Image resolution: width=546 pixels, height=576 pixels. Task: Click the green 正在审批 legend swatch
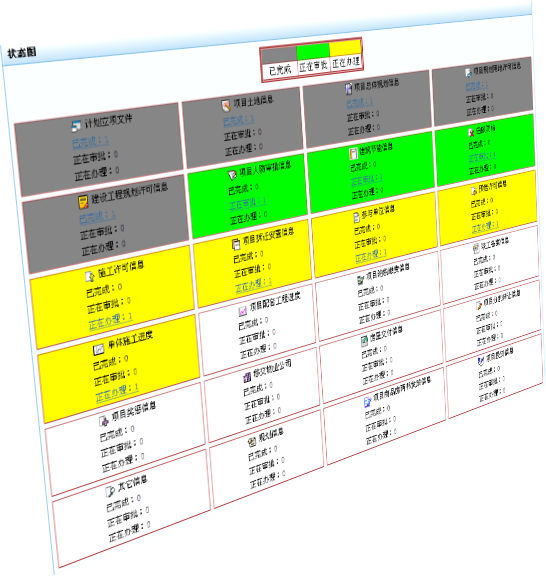[313, 51]
